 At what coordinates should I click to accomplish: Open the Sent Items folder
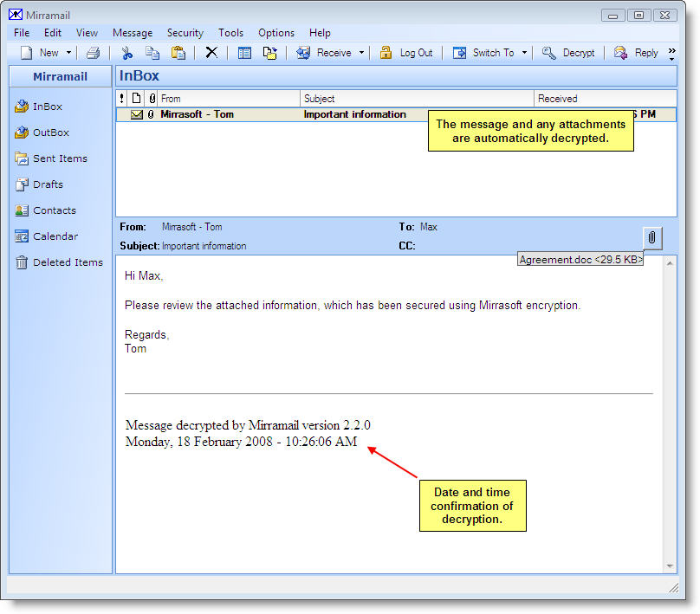(x=51, y=158)
